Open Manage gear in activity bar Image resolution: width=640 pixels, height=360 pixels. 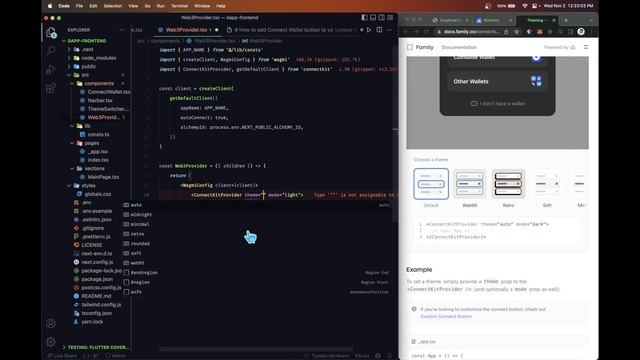[51, 342]
